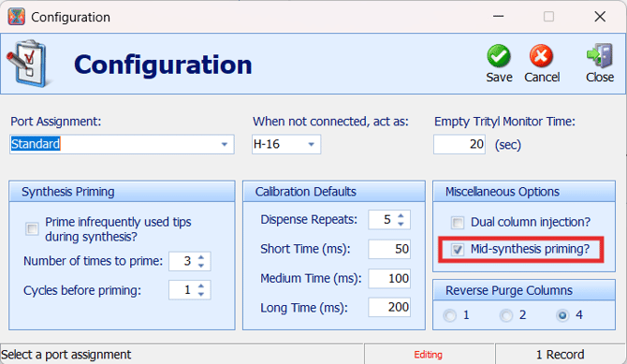Increase Dispense Repeats value
This screenshot has height=364, width=627.
(401, 215)
